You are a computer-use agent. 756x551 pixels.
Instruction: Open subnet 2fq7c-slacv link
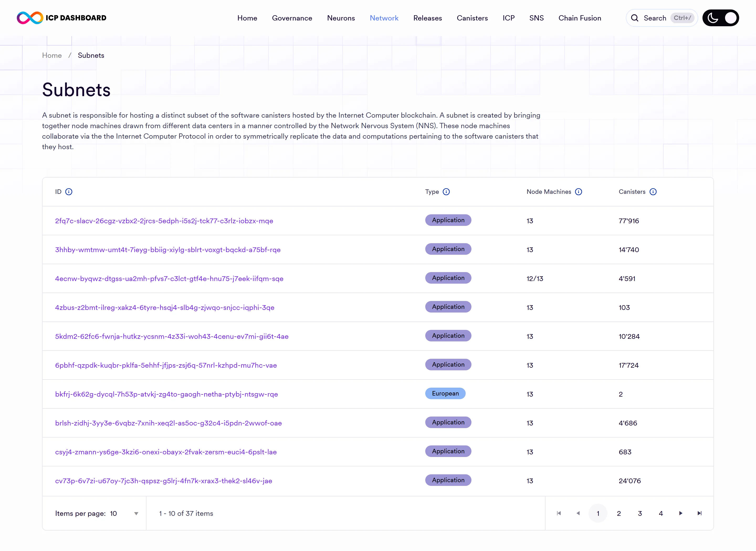pyautogui.click(x=164, y=221)
